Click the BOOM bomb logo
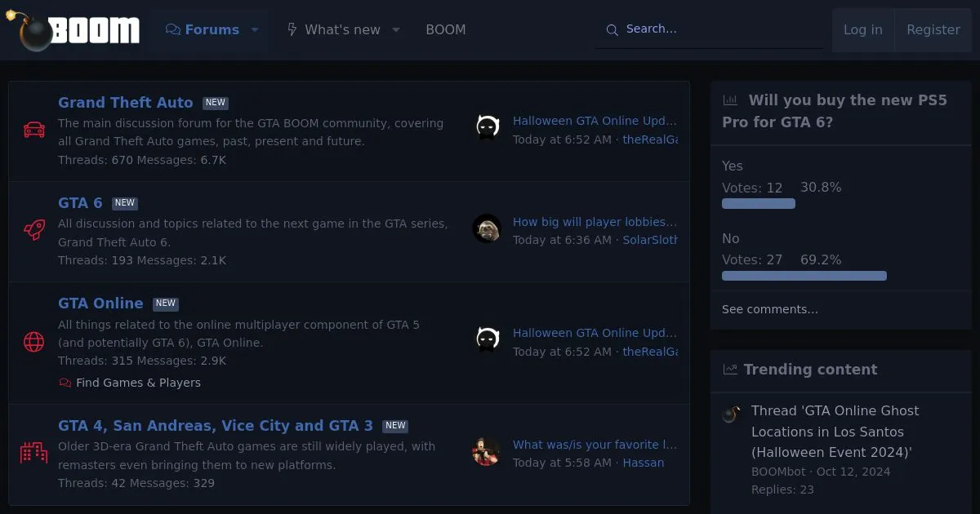 pos(73,30)
